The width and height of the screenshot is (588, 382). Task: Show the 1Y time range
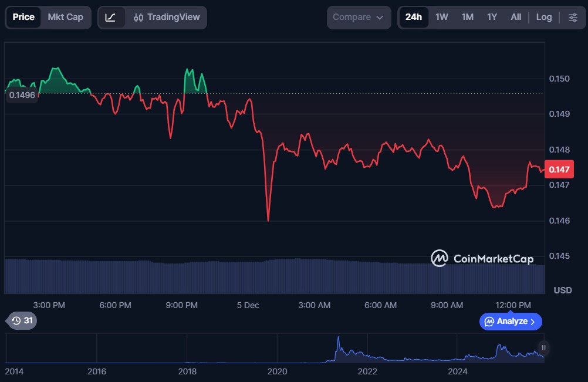click(x=492, y=17)
